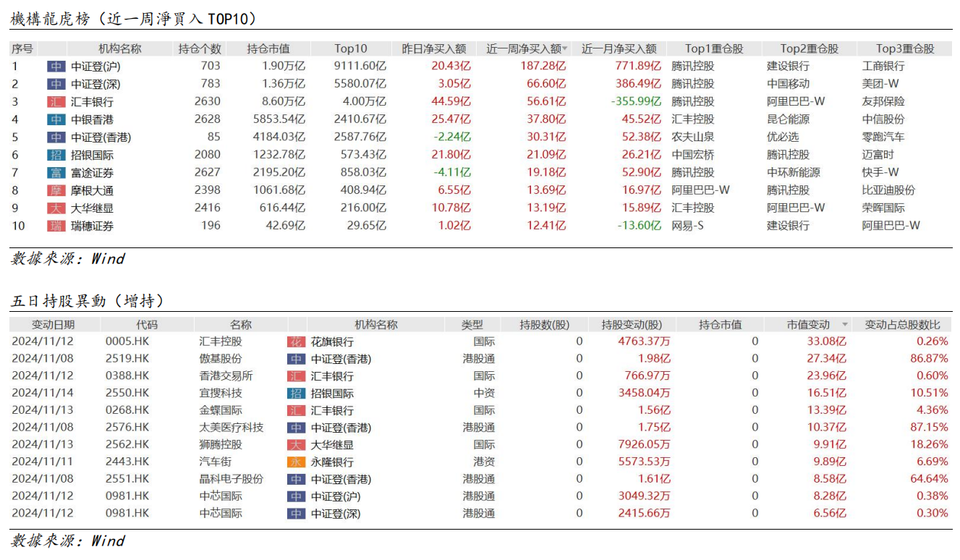The width and height of the screenshot is (960, 560).
Task: Click the 昨日净买入额 column header
Action: [x=434, y=48]
